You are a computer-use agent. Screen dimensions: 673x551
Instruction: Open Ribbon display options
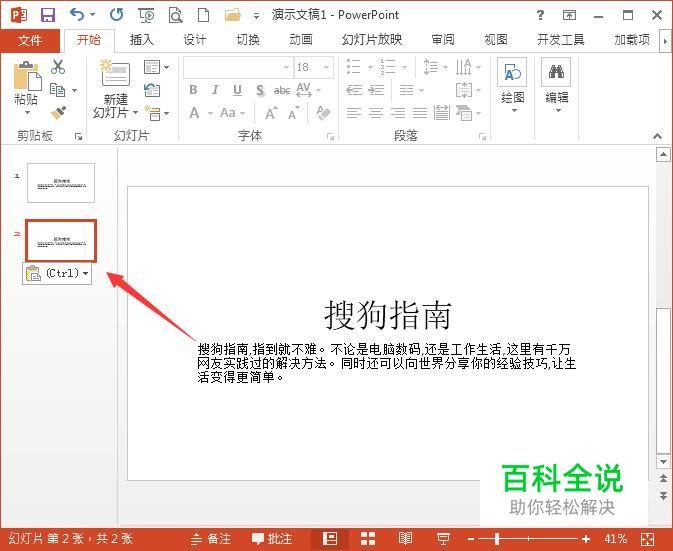569,15
